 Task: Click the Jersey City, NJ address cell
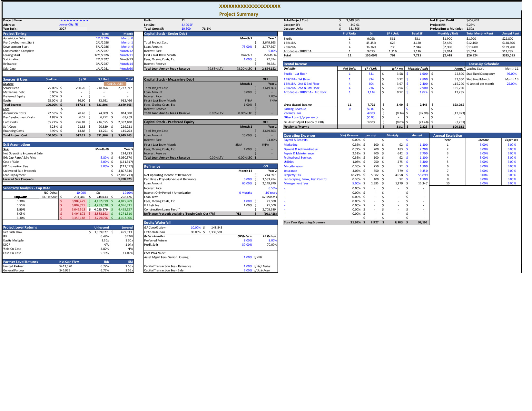click(68, 24)
